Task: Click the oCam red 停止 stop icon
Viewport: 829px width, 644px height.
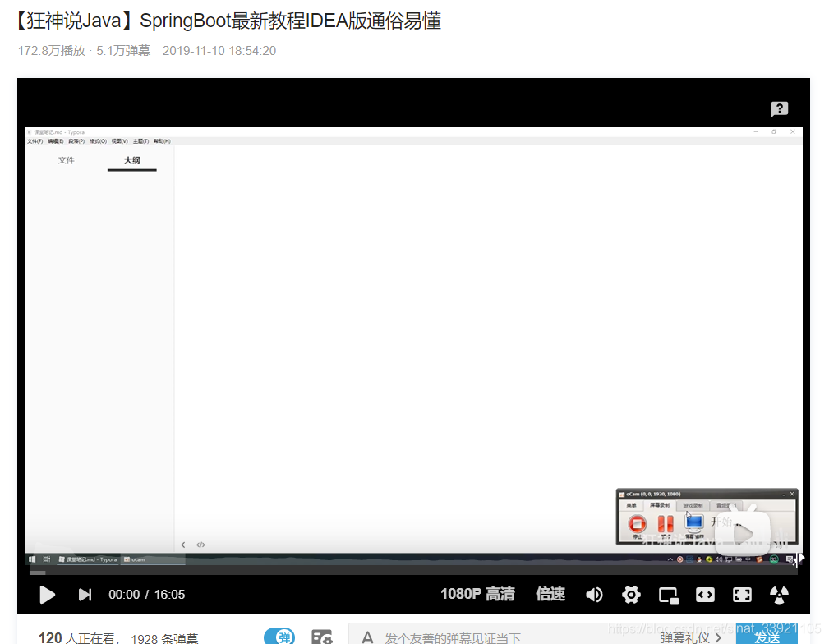Action: (x=637, y=524)
